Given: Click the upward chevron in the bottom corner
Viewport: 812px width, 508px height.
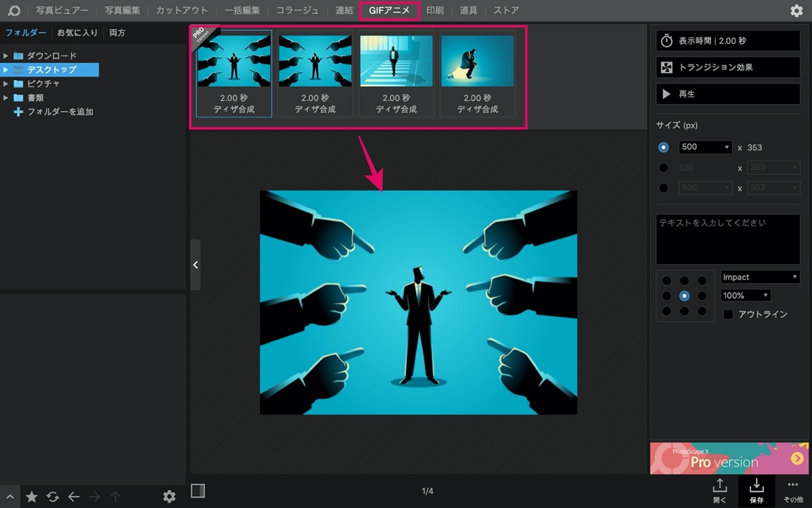Looking at the screenshot, I should 10,496.
